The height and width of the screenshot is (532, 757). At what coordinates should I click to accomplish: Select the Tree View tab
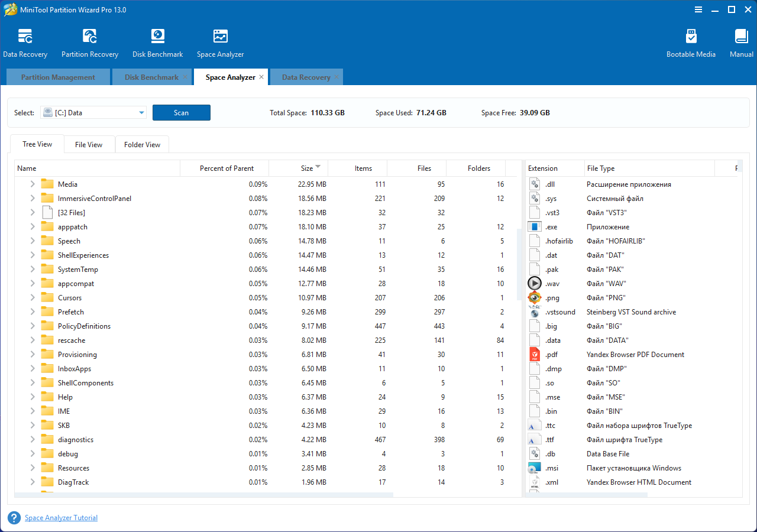click(x=37, y=144)
